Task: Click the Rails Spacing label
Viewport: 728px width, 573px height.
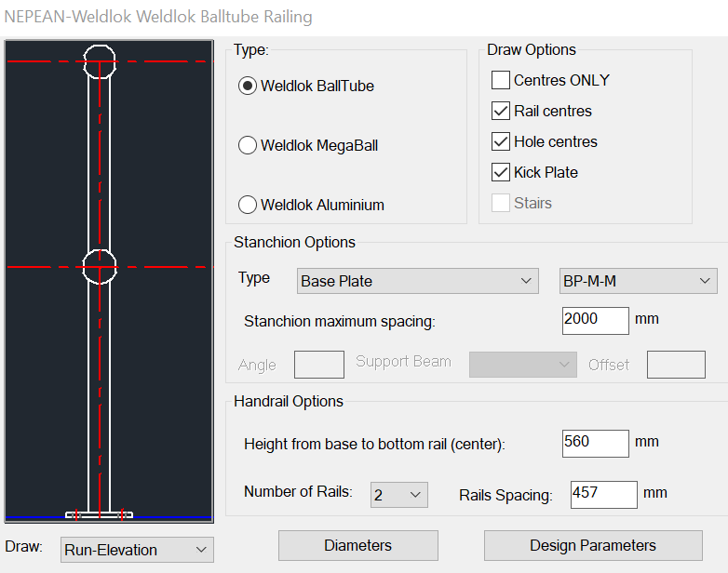Action: point(506,495)
